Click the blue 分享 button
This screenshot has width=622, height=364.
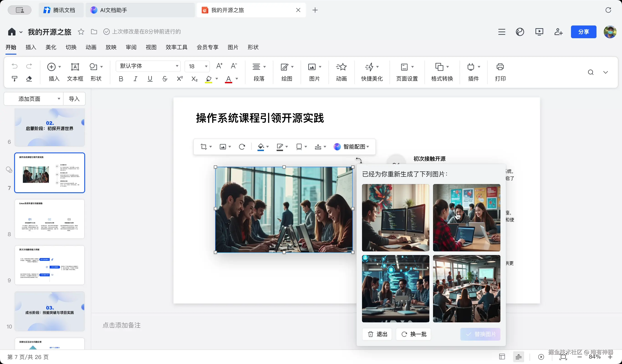pyautogui.click(x=583, y=32)
